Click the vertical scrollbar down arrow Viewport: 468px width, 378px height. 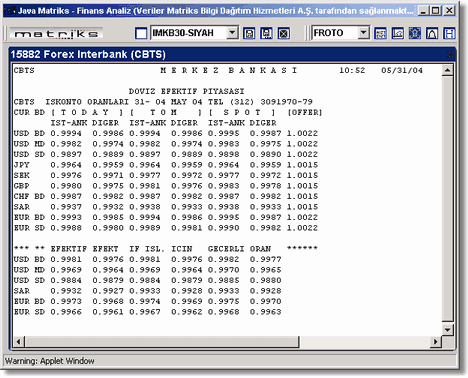[x=447, y=330]
